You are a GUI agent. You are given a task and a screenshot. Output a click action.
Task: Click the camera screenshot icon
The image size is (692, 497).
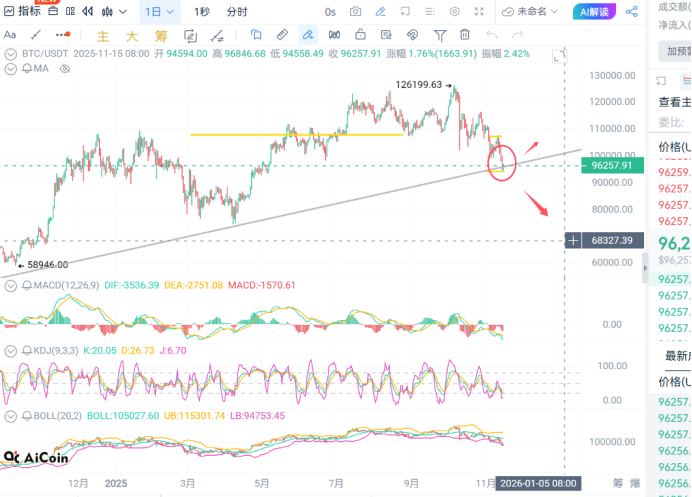click(x=357, y=12)
